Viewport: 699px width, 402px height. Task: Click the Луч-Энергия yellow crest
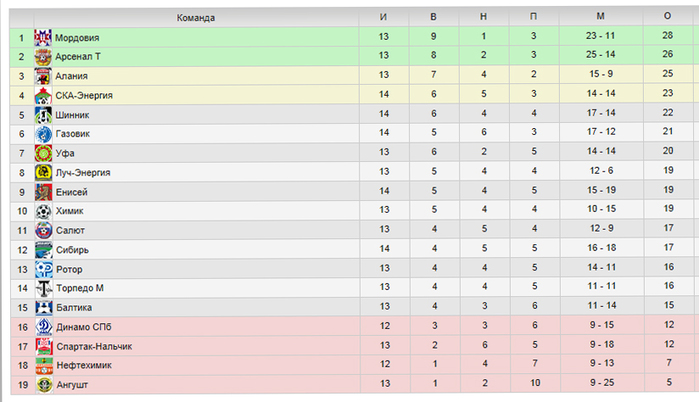(x=43, y=172)
